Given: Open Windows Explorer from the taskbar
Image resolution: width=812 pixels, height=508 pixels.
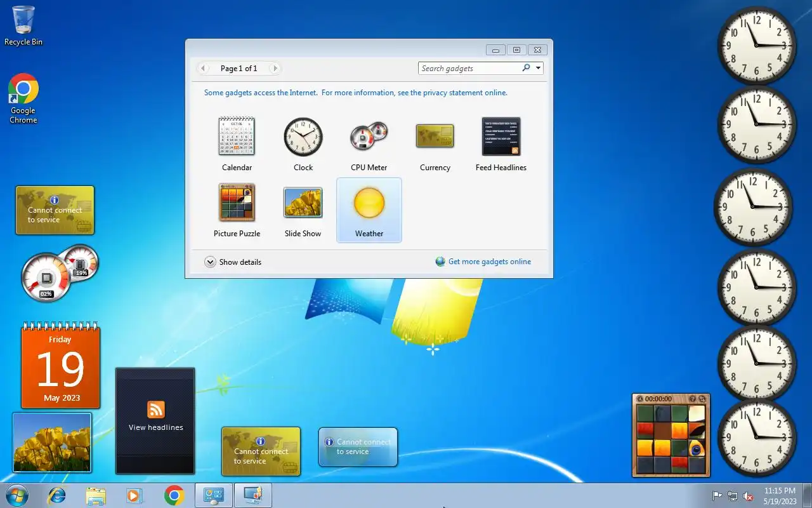Looking at the screenshot, I should click(96, 495).
